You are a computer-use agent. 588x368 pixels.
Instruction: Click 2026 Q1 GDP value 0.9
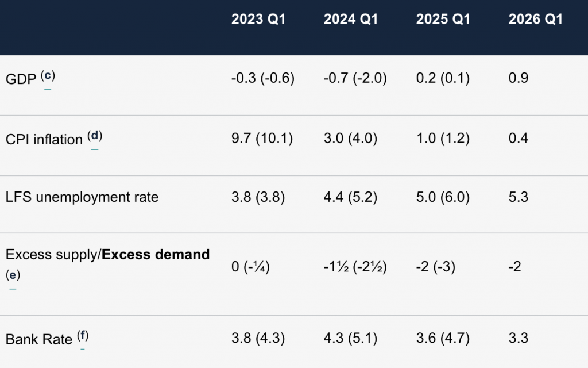point(519,78)
